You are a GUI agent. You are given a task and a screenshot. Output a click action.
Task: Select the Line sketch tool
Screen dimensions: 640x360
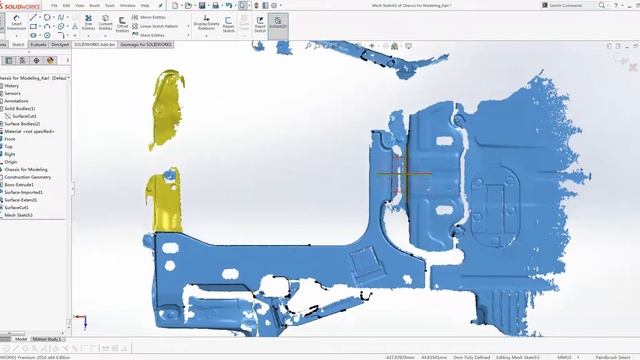click(x=33, y=18)
